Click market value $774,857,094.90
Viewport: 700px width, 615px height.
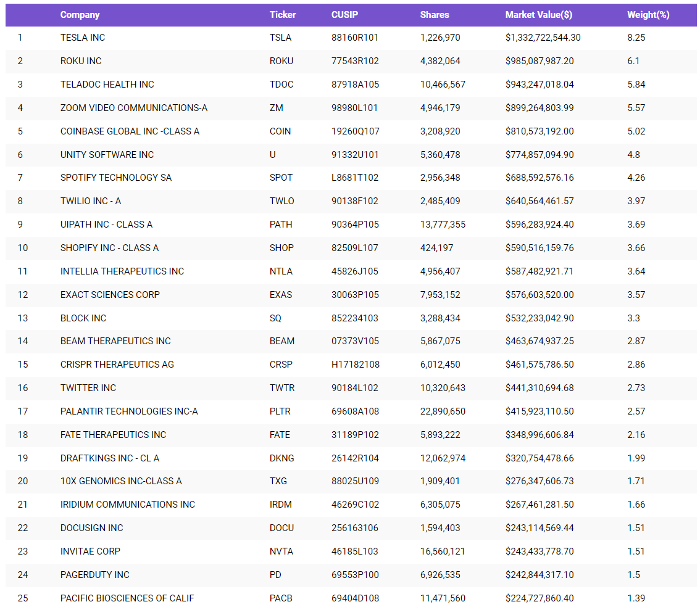pyautogui.click(x=540, y=154)
